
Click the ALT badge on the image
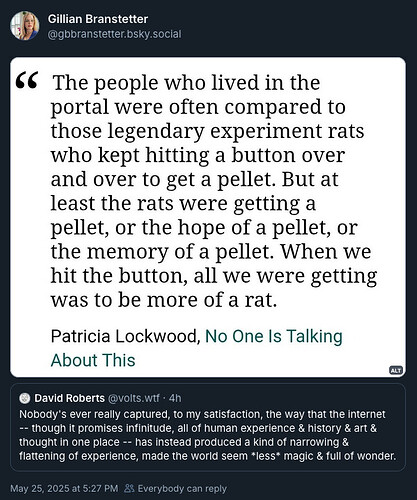click(396, 370)
